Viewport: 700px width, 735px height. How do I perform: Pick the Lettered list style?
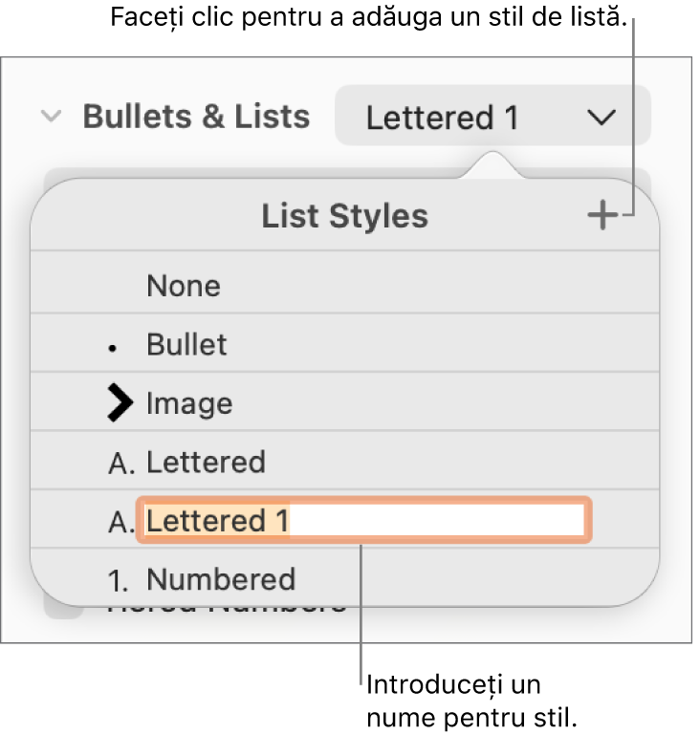tap(206, 463)
